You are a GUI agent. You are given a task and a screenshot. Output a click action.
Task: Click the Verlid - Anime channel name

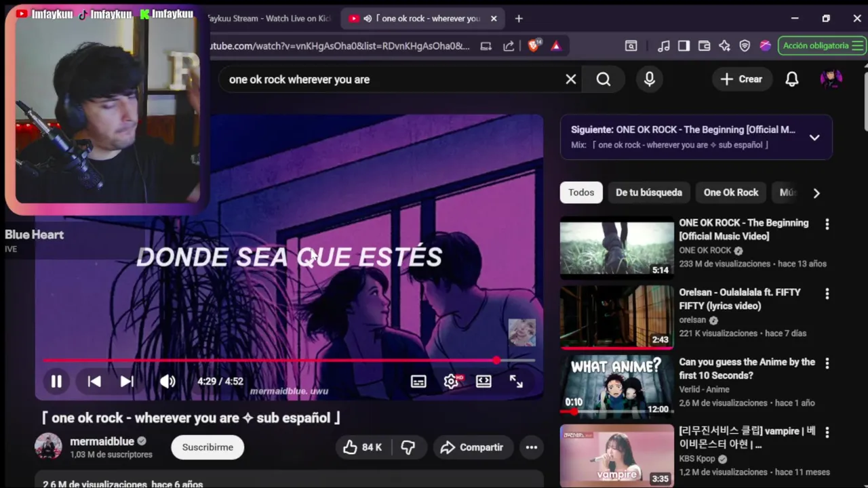coord(705,390)
